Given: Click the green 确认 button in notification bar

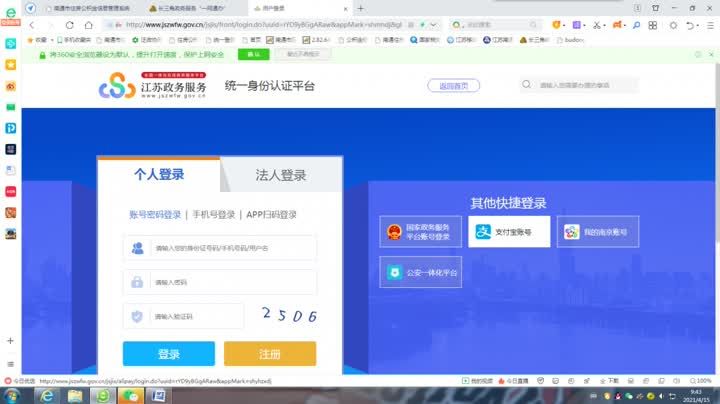Looking at the screenshot, I should 253,54.
